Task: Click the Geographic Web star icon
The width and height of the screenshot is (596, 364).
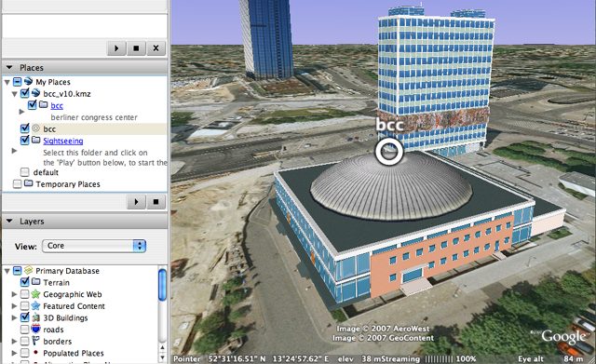Action: click(x=35, y=293)
